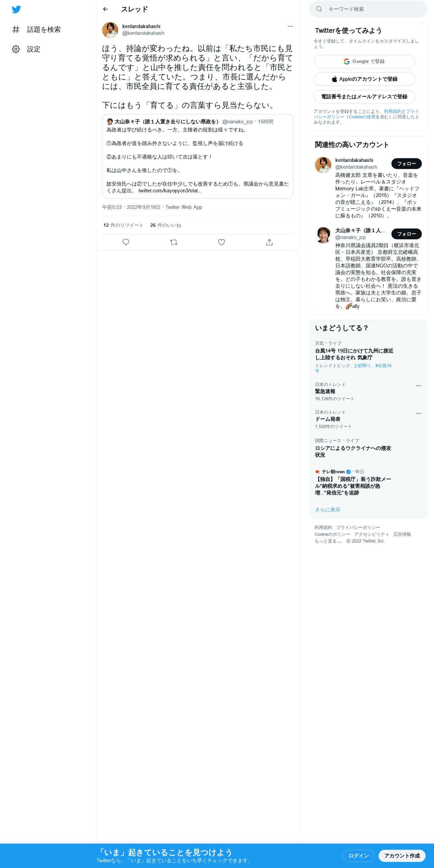The height and width of the screenshot is (868, 434).
Task: Follow 大山奈々子 with フォロー button
Action: point(407,234)
